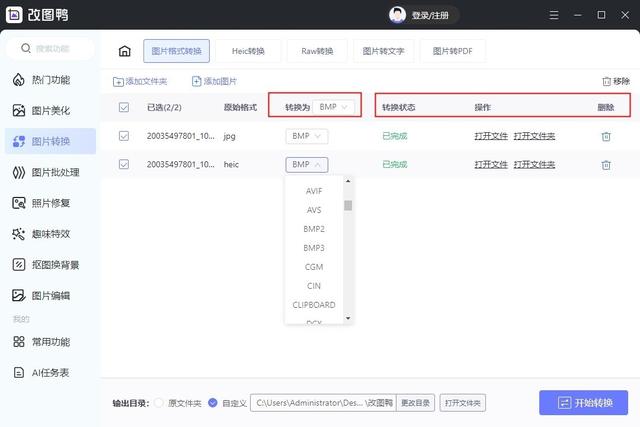Select 图片转换 in sidebar
The height and width of the screenshot is (427, 640).
click(51, 141)
